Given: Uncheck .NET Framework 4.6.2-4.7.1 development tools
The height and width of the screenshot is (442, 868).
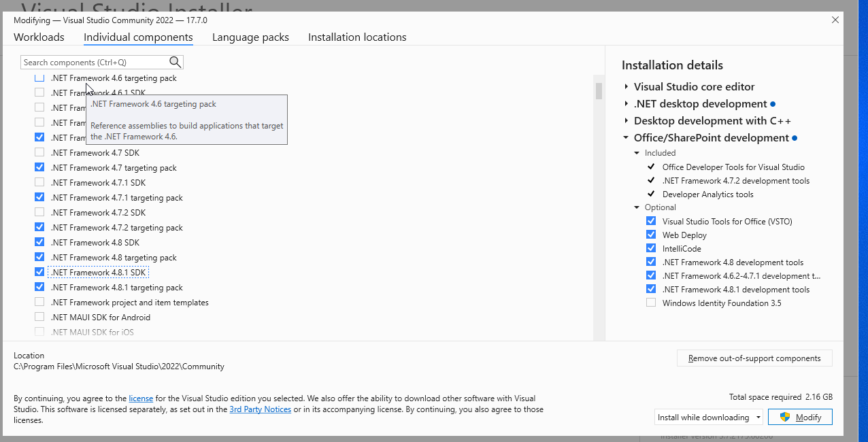Looking at the screenshot, I should (651, 275).
